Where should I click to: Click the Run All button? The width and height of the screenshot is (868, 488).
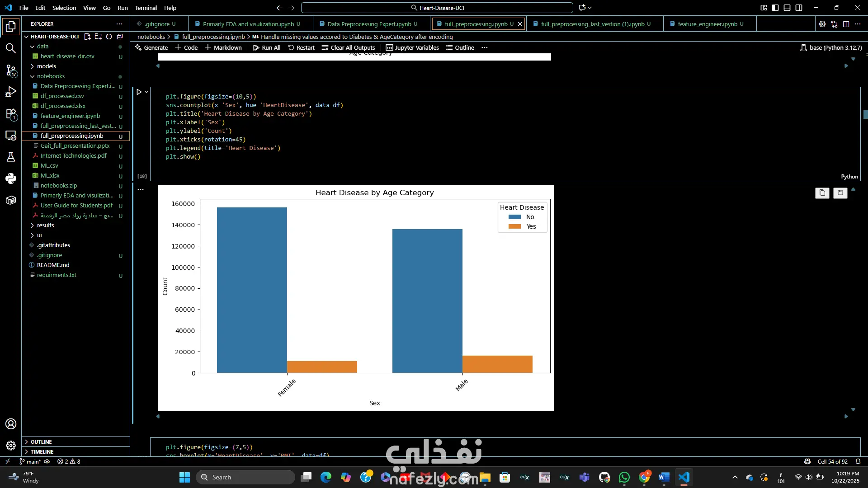click(267, 47)
